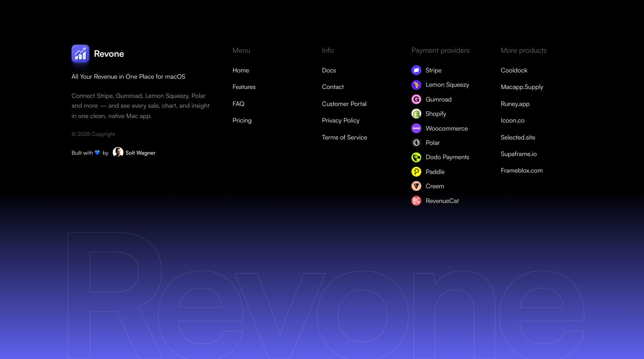Click the Polar text link
644x359 pixels.
click(x=432, y=143)
